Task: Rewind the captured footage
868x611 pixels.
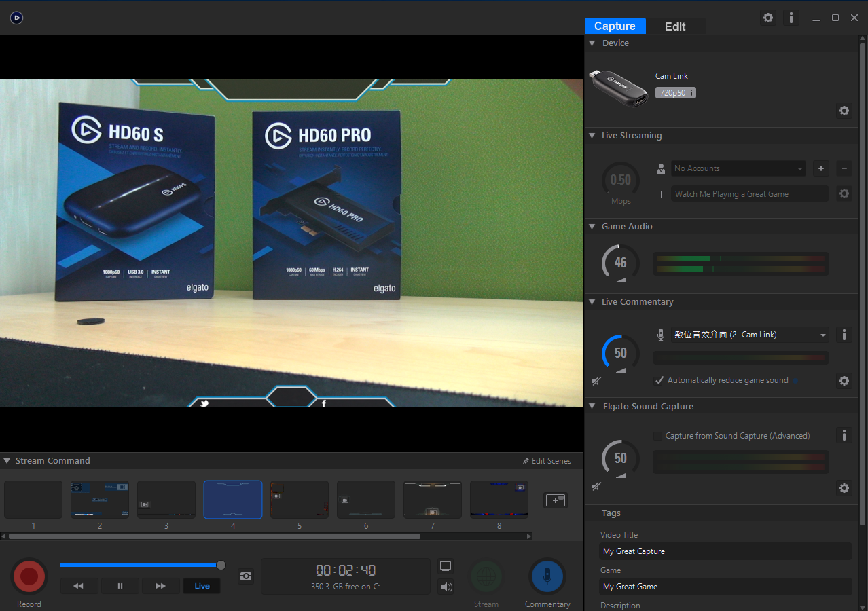Action: [x=79, y=586]
